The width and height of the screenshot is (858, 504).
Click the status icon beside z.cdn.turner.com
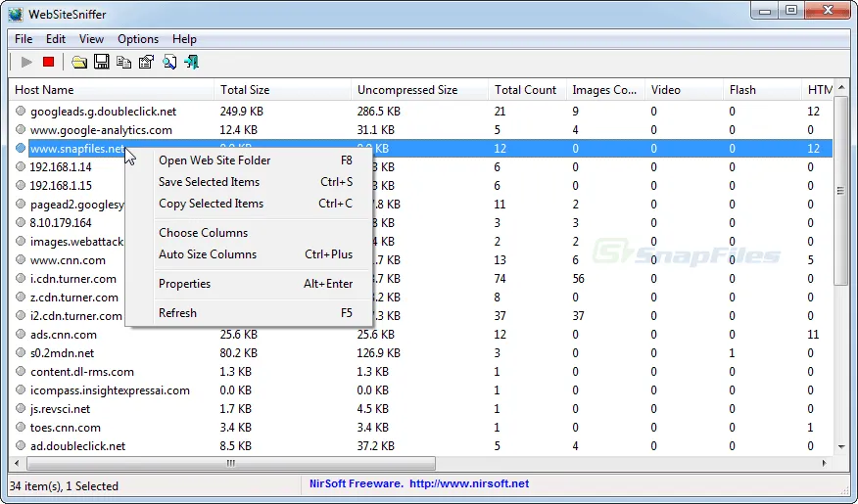click(21, 297)
